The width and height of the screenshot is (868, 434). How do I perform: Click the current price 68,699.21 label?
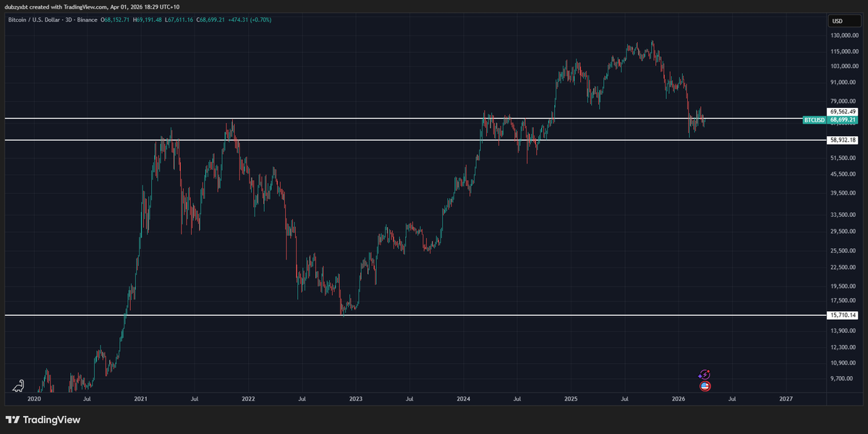tap(843, 119)
